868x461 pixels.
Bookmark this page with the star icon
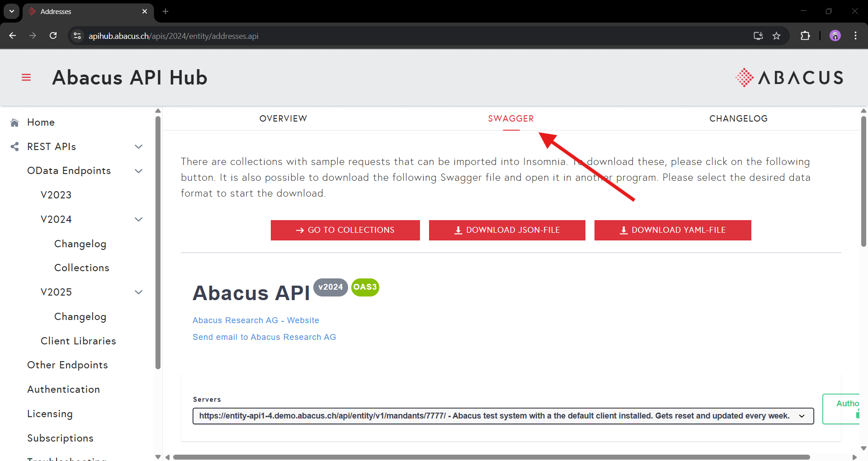point(776,36)
